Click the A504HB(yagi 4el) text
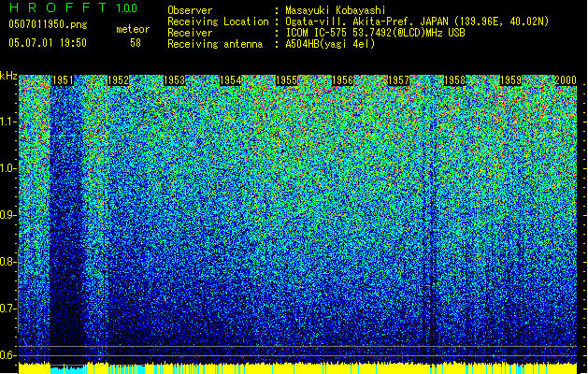The image size is (588, 374). tap(330, 44)
